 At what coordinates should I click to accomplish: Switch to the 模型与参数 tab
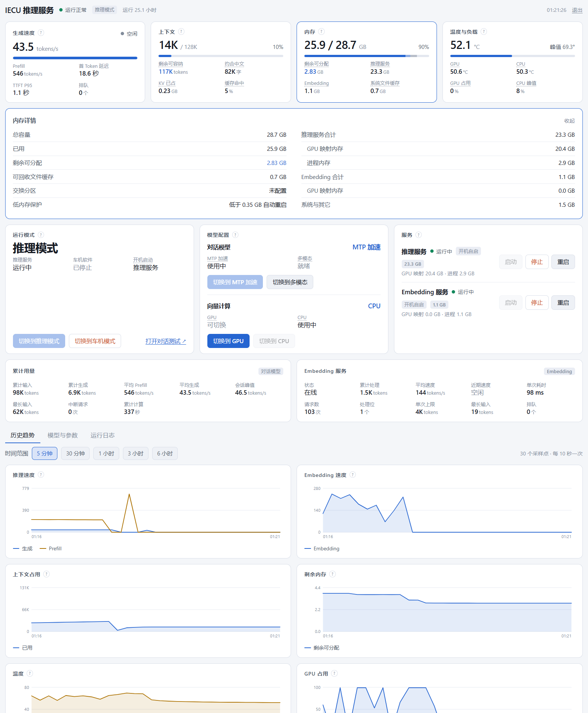tap(63, 435)
